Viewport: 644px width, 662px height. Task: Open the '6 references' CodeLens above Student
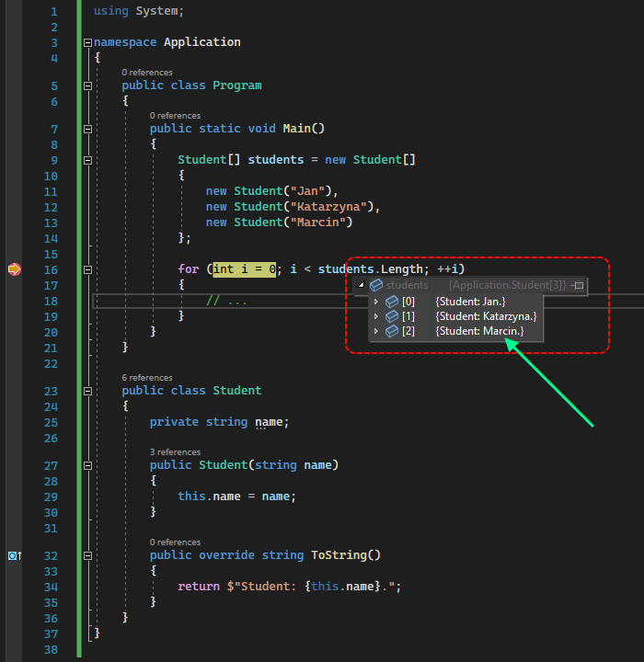[x=147, y=377]
